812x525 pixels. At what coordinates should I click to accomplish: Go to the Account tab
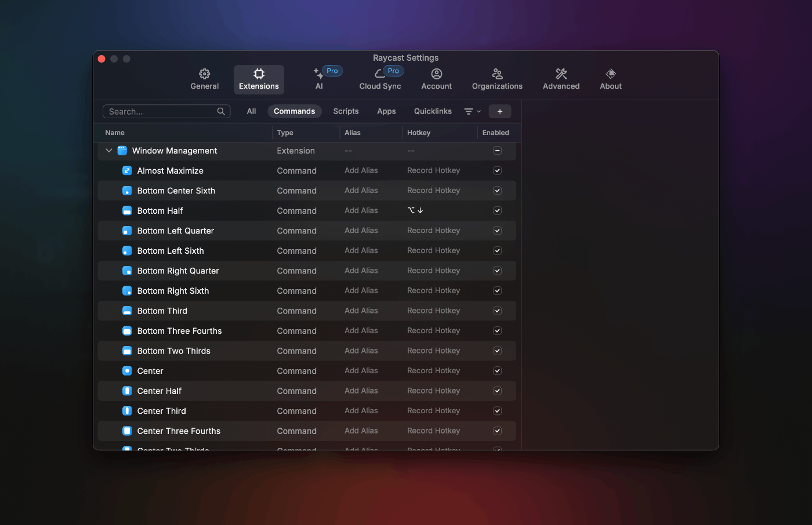tap(436, 79)
